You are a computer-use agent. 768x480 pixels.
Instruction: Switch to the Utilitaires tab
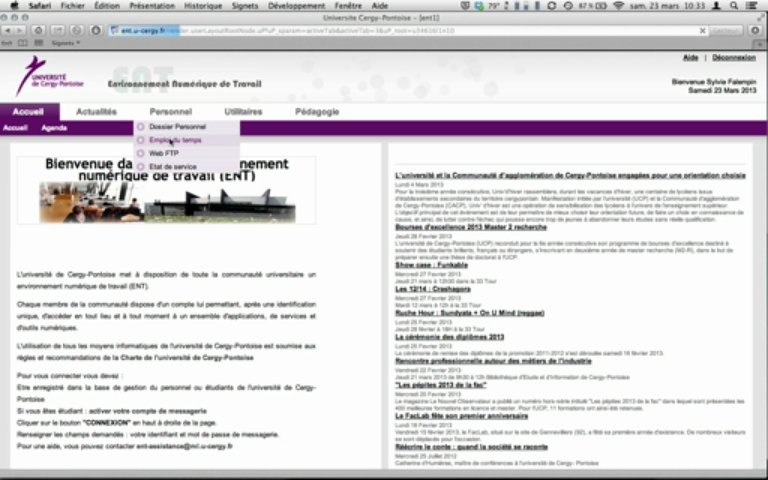coord(243,112)
